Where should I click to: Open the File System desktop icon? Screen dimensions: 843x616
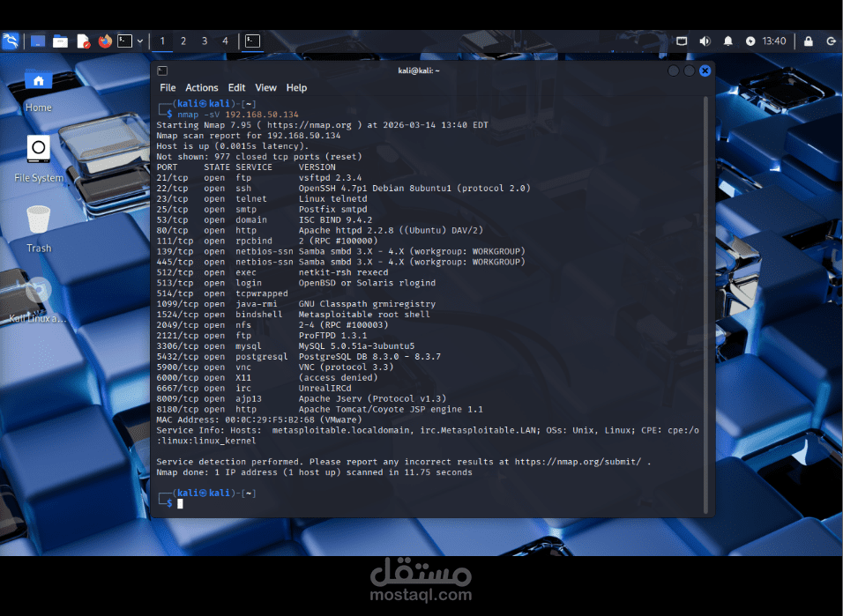[x=39, y=159]
